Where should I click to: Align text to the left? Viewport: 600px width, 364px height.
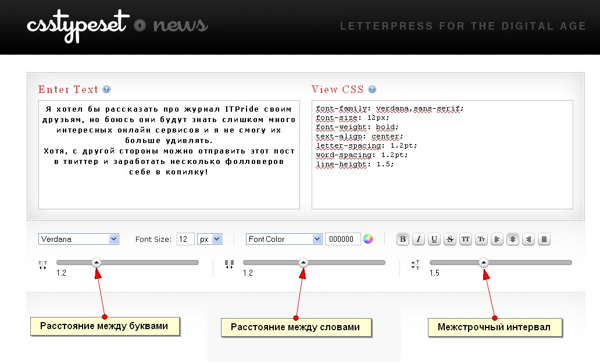pyautogui.click(x=497, y=239)
